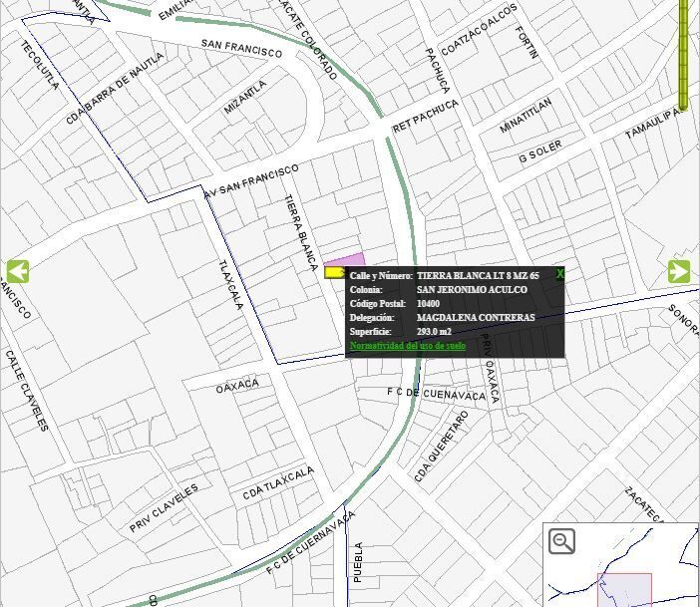The height and width of the screenshot is (607, 700).
Task: Click the SAN JERONIMO ACULCO colonia text
Action: (472, 290)
